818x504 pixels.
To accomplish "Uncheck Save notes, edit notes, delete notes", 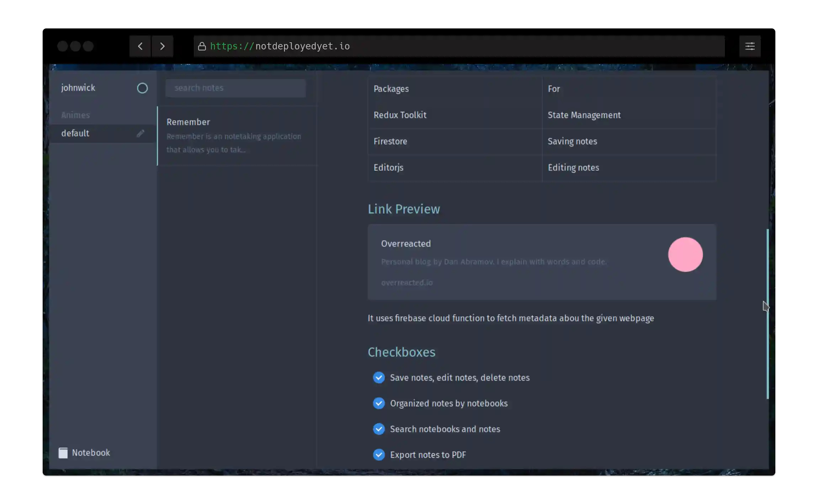I will click(378, 377).
